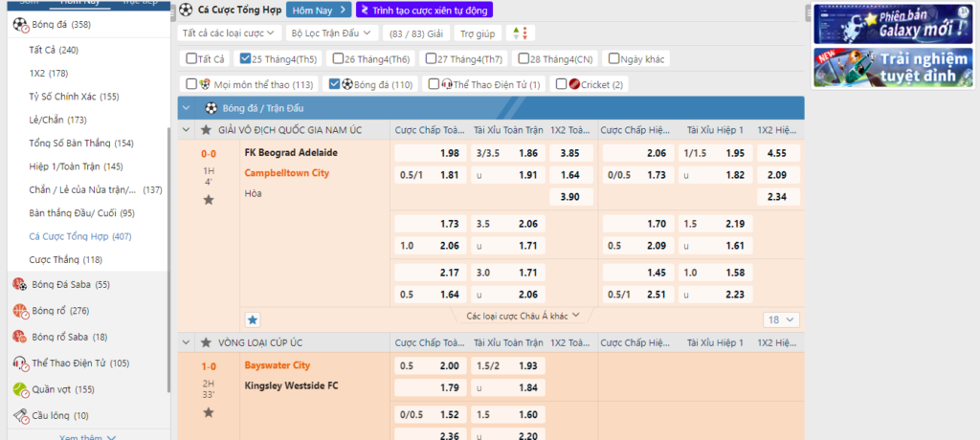Viewport: 980px width, 440px height.
Task: Uncheck the Bóng đá (110) filter
Action: [334, 84]
